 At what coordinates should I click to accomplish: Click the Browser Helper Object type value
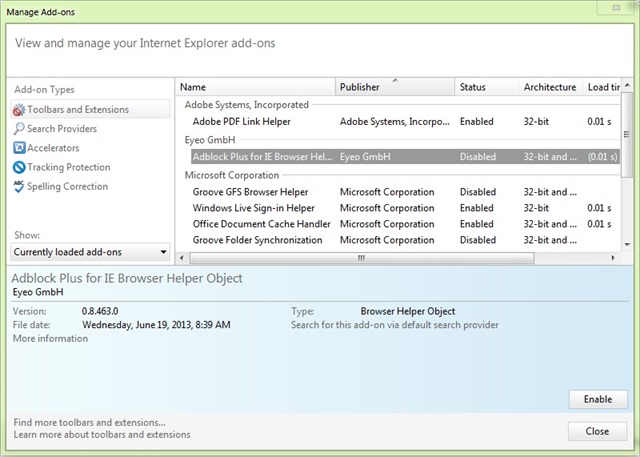point(408,311)
